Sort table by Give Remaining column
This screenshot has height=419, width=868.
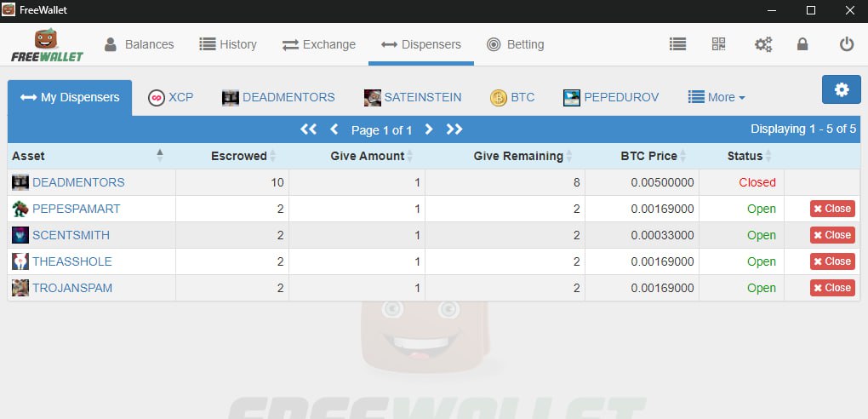505,157
